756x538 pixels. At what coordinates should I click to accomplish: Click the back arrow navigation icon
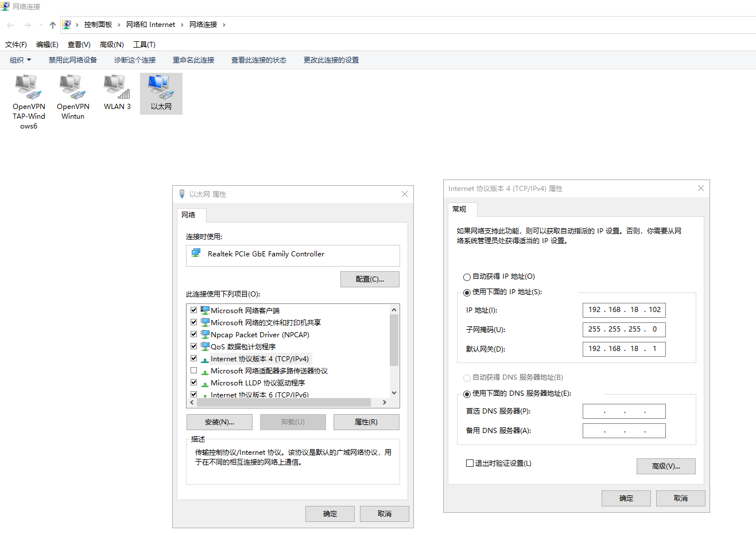click(x=10, y=25)
